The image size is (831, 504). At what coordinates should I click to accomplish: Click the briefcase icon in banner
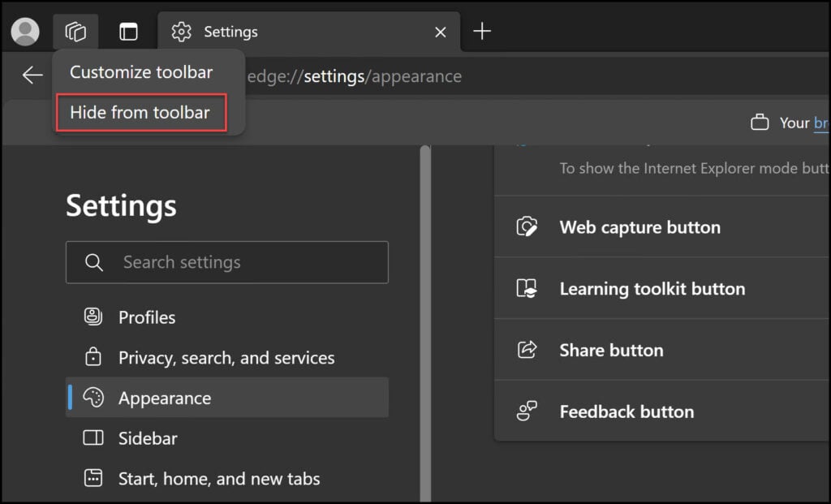point(760,123)
